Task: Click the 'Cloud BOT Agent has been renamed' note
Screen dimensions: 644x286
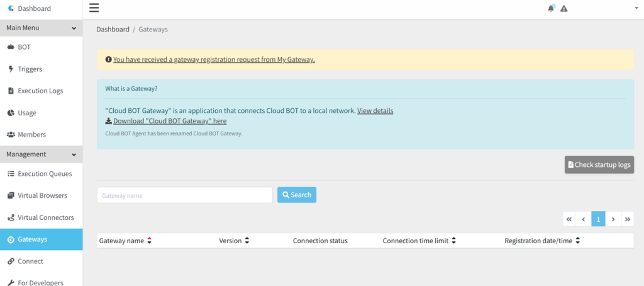Action: [x=174, y=134]
